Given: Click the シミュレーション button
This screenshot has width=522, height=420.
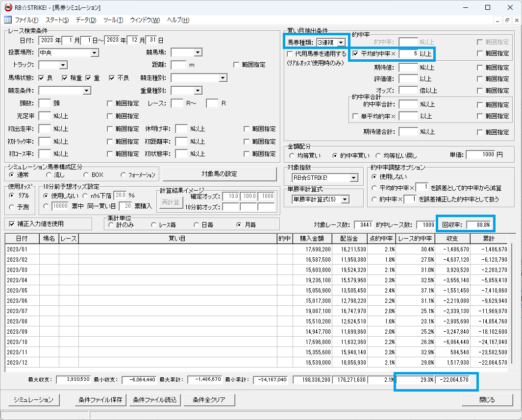Looking at the screenshot, I should (x=33, y=400).
